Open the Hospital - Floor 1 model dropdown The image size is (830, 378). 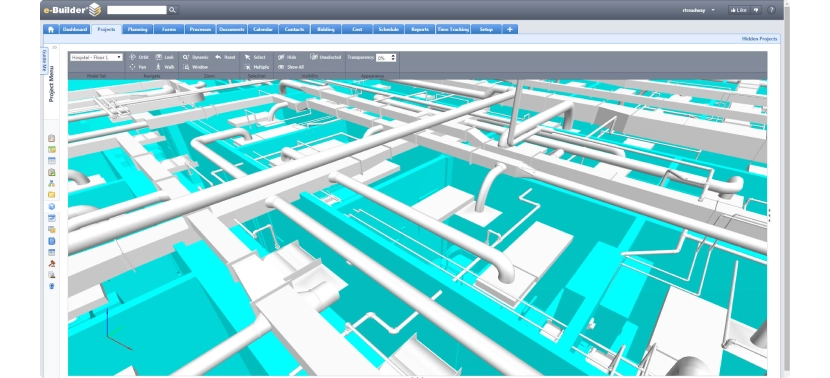(97, 57)
